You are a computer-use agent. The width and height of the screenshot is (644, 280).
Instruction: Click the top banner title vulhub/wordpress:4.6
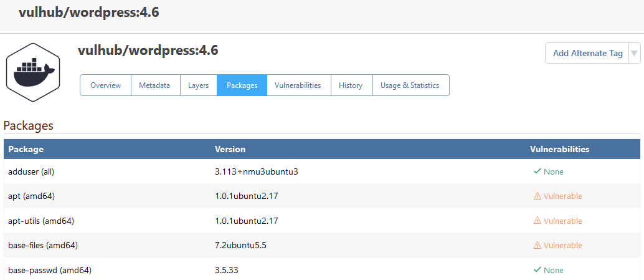[x=88, y=12]
